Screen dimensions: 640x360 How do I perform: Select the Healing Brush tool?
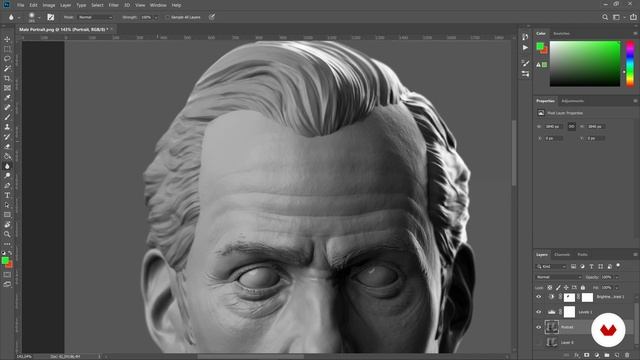7,108
